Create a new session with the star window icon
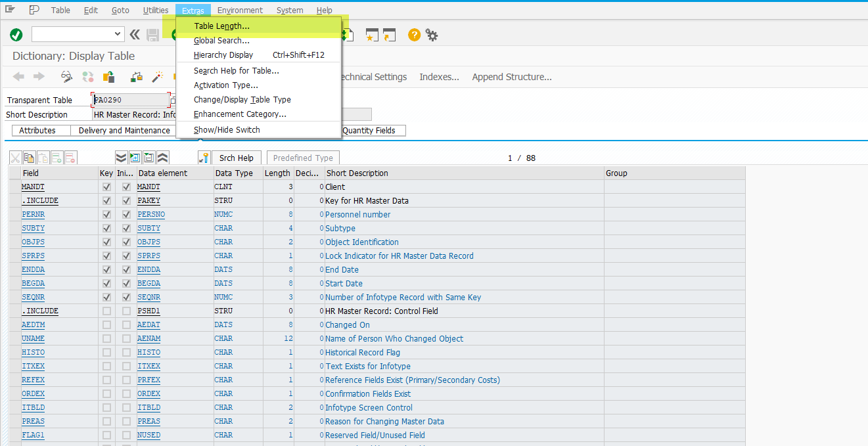Viewport: 868px width, 446px height. pyautogui.click(x=373, y=35)
